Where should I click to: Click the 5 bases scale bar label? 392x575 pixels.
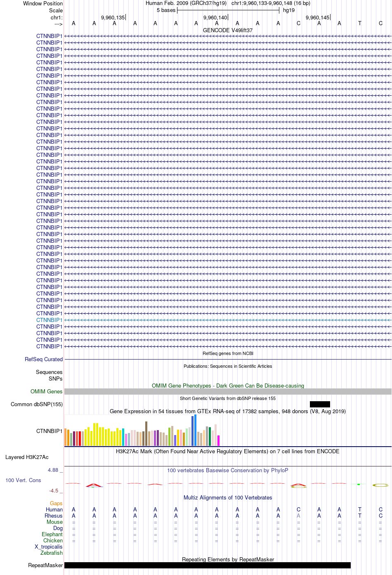(166, 10)
